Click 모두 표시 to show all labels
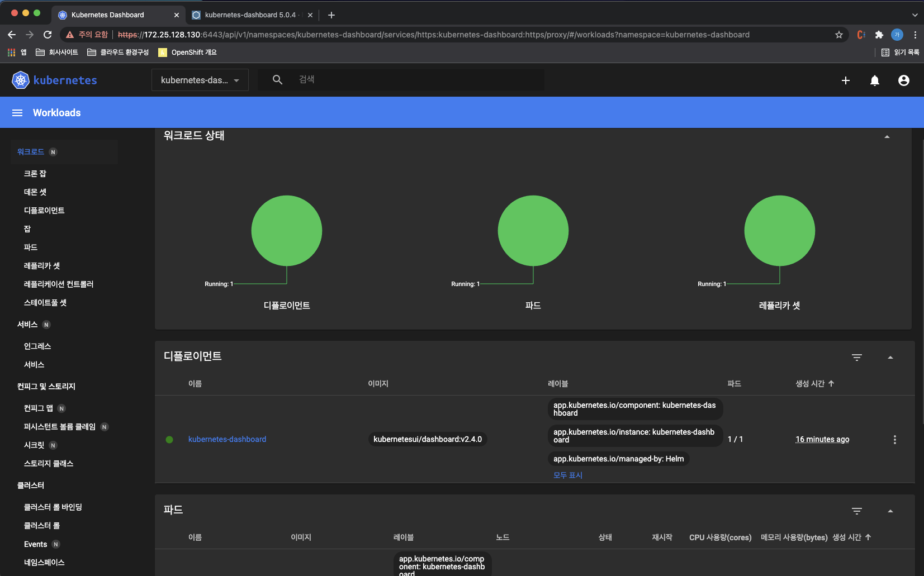 tap(568, 475)
